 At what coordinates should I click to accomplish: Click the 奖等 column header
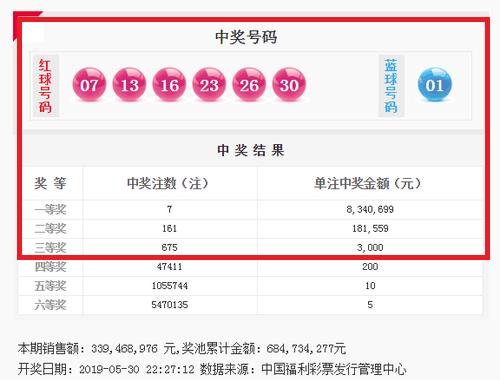(50, 183)
